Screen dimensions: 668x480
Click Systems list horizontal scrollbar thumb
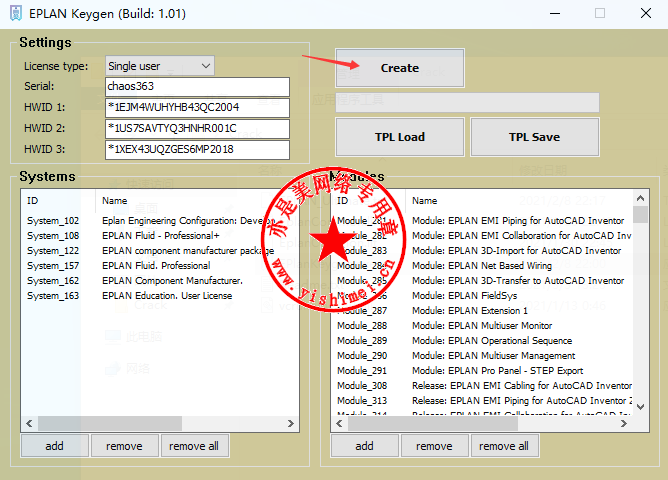tap(110, 423)
